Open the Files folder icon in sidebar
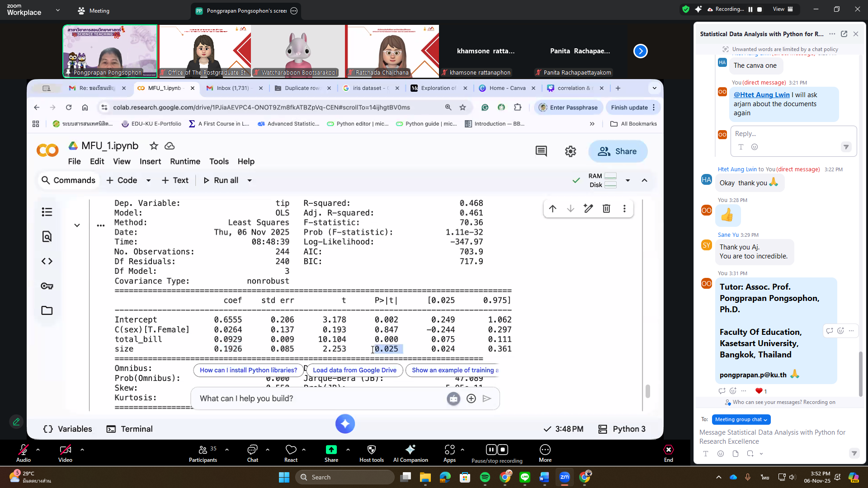Screen dimensions: 868x488 click(x=47, y=310)
